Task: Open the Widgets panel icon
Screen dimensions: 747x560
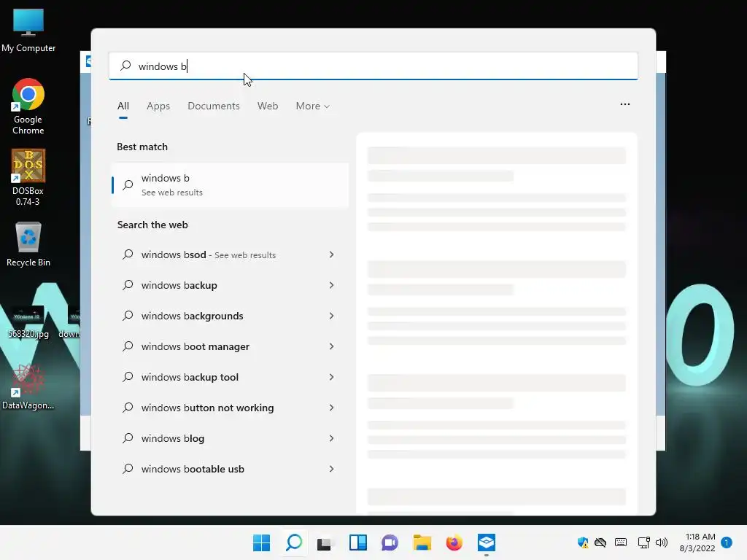Action: point(357,542)
